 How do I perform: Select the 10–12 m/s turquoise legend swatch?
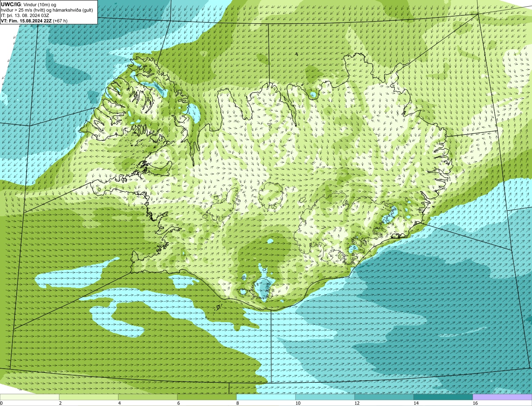point(325,397)
